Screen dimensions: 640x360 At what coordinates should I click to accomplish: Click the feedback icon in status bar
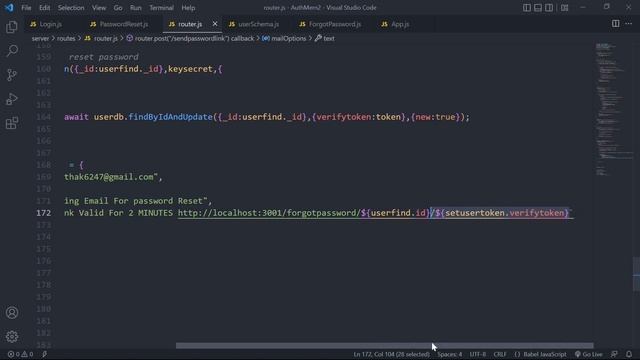coord(614,354)
